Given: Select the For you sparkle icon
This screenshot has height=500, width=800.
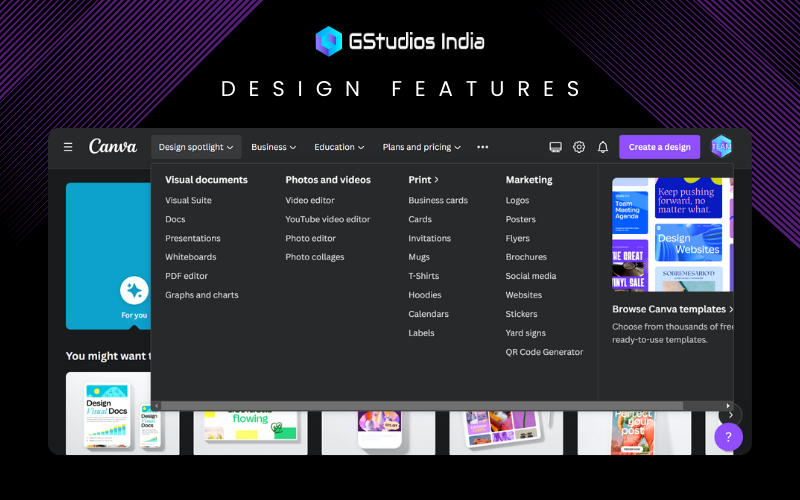Looking at the screenshot, I should click(134, 290).
